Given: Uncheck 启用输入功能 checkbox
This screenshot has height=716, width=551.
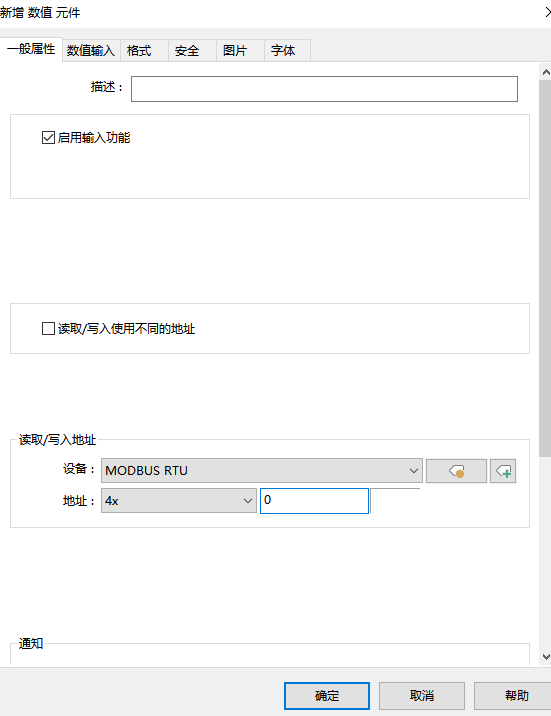Looking at the screenshot, I should pos(48,137).
